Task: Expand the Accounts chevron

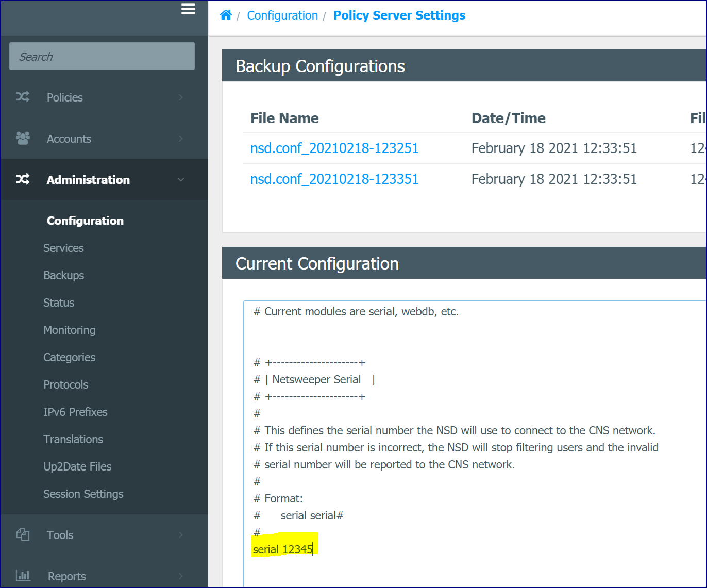Action: pos(181,139)
